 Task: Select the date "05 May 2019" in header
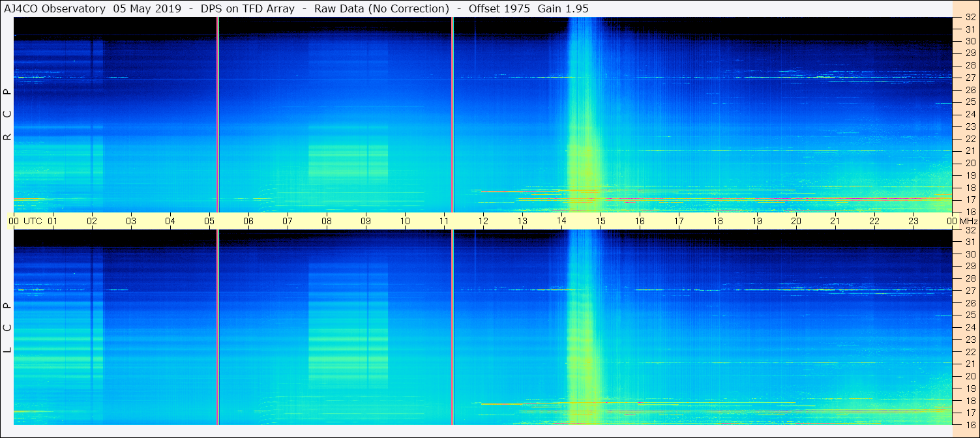pyautogui.click(x=147, y=8)
